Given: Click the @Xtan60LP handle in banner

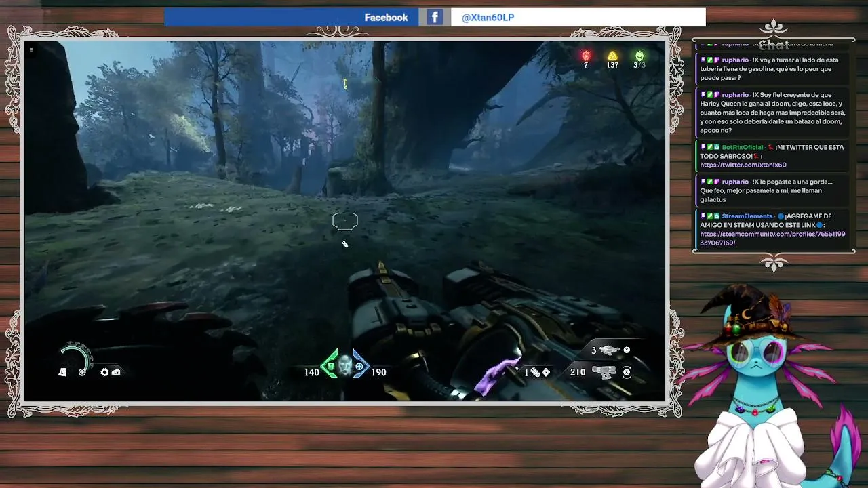Looking at the screenshot, I should pyautogui.click(x=488, y=18).
